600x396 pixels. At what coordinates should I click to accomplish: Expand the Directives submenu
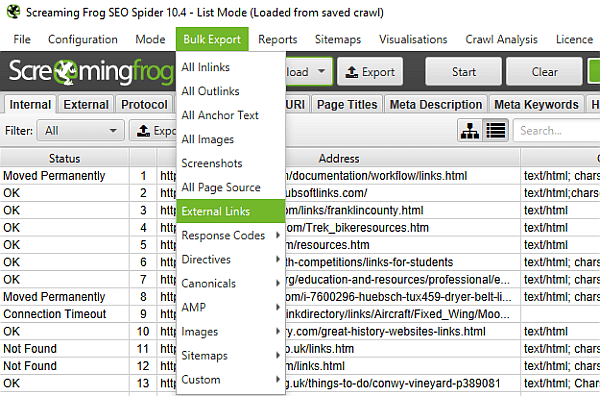[231, 259]
